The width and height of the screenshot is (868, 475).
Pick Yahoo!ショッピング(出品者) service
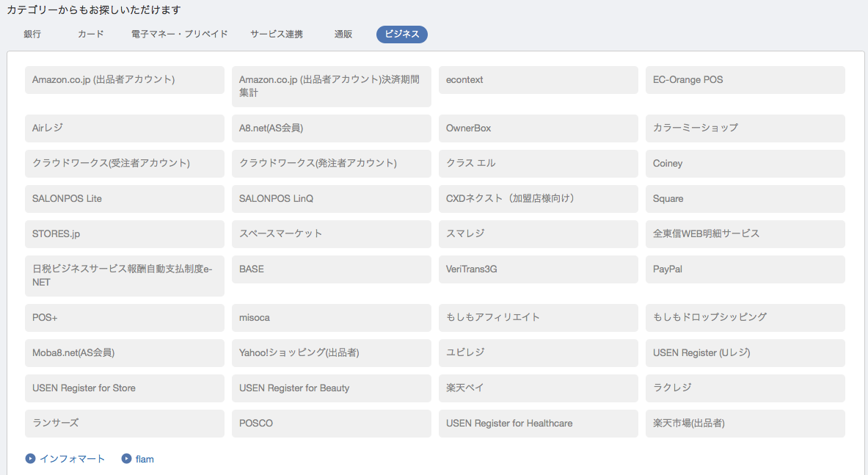[332, 353]
